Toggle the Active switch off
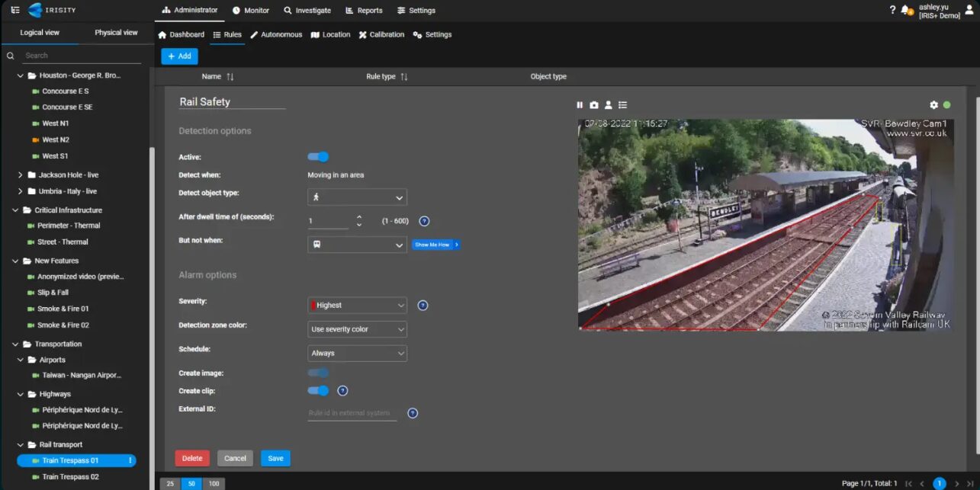Image resolution: width=980 pixels, height=490 pixels. 318,157
